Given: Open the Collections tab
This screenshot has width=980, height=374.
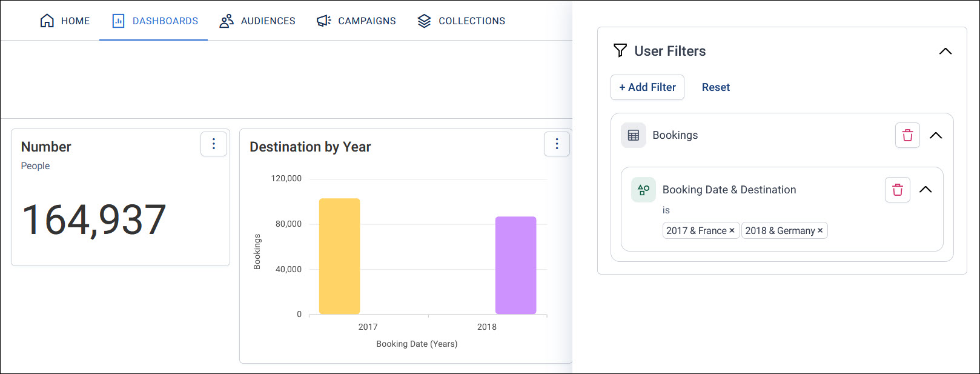Looking at the screenshot, I should click(x=462, y=21).
